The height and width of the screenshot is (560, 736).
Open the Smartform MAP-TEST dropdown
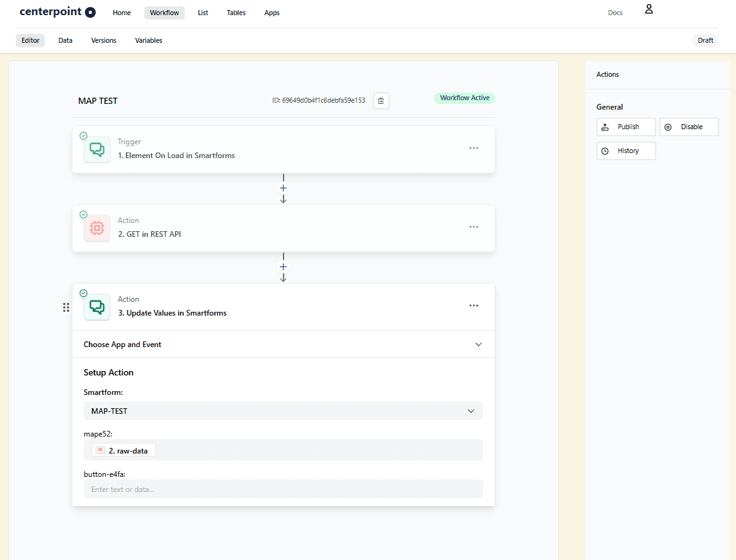pyautogui.click(x=283, y=411)
